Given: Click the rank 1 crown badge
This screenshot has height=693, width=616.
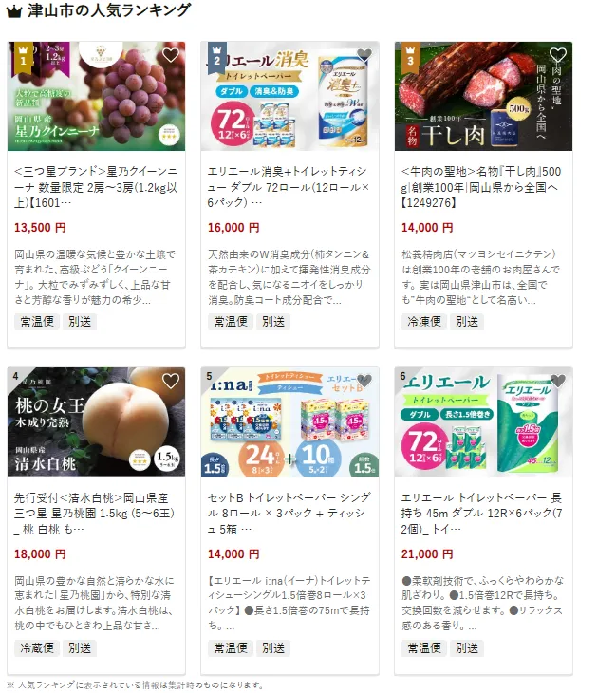Looking at the screenshot, I should [x=23, y=56].
